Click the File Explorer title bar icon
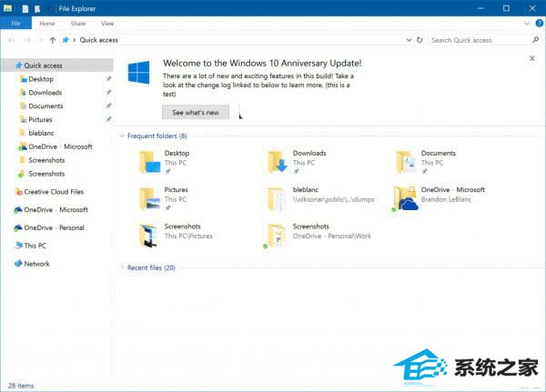546x392 pixels. (7, 8)
